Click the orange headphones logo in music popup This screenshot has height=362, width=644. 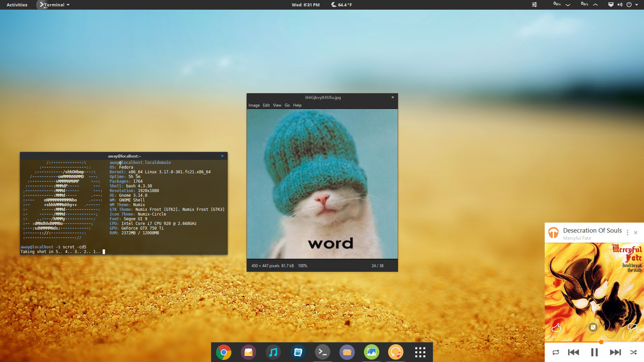point(553,232)
